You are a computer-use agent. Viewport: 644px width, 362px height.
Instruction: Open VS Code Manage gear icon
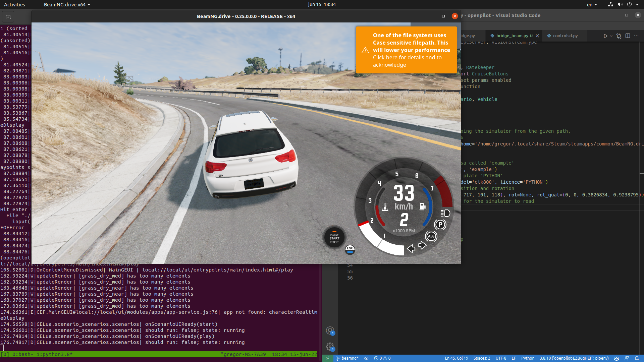click(330, 347)
